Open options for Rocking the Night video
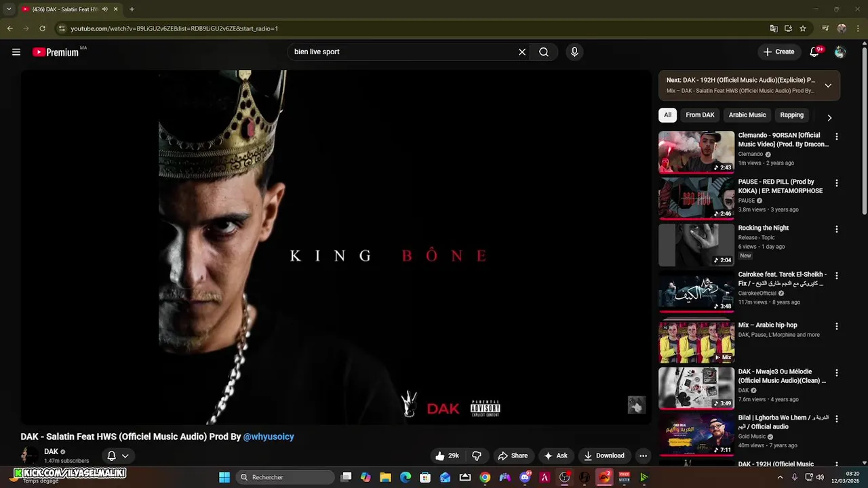The height and width of the screenshot is (488, 868). [836, 229]
